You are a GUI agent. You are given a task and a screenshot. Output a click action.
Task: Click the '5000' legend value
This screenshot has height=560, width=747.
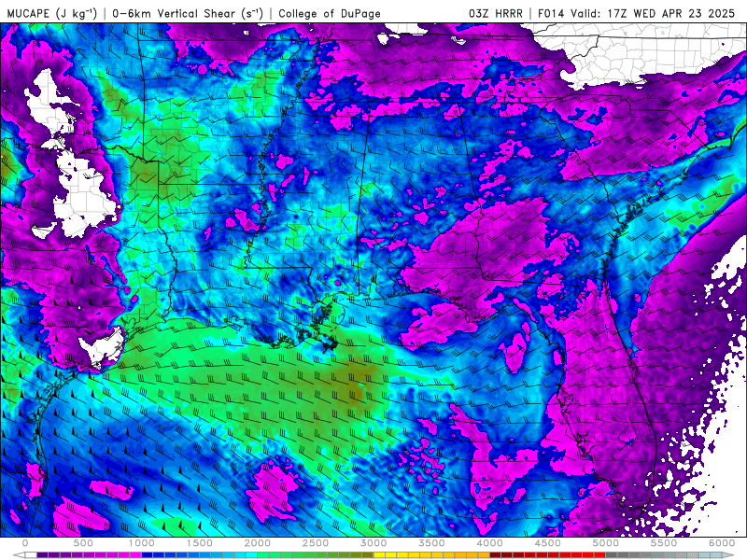[605, 543]
